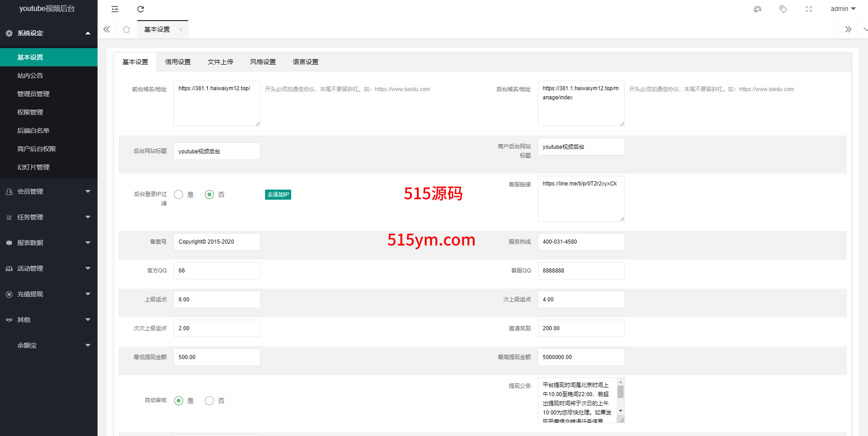Switch to the 信用设置 tab

pyautogui.click(x=178, y=62)
